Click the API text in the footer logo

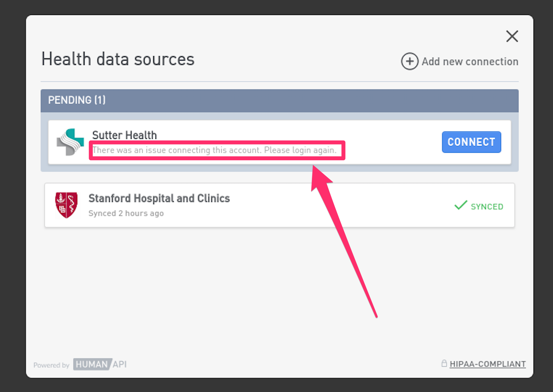120,364
